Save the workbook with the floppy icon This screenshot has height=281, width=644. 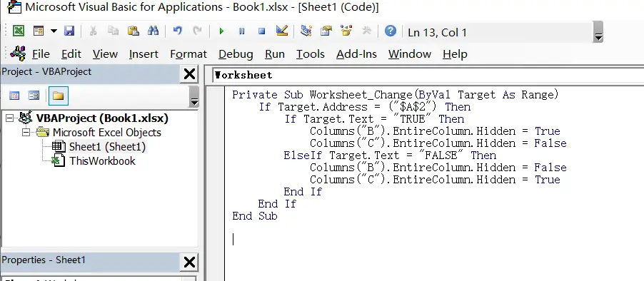tap(69, 31)
